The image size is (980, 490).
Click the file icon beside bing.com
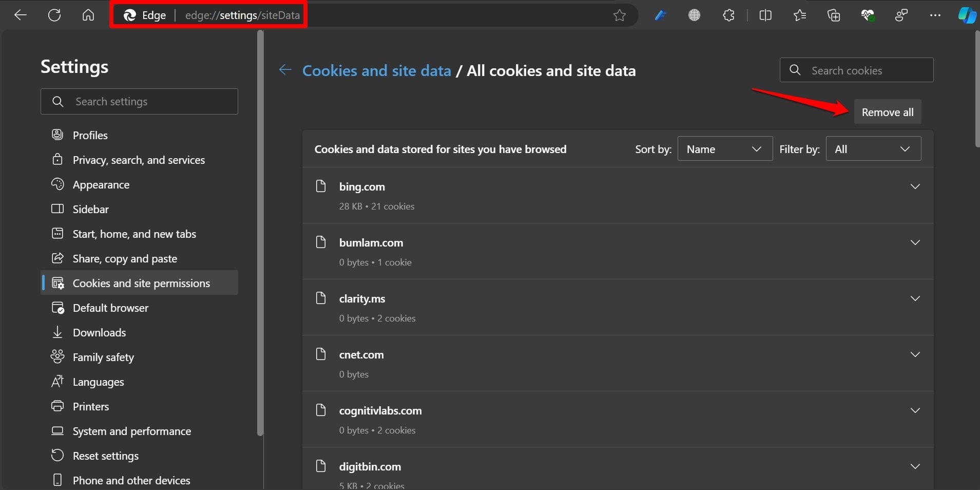(321, 186)
